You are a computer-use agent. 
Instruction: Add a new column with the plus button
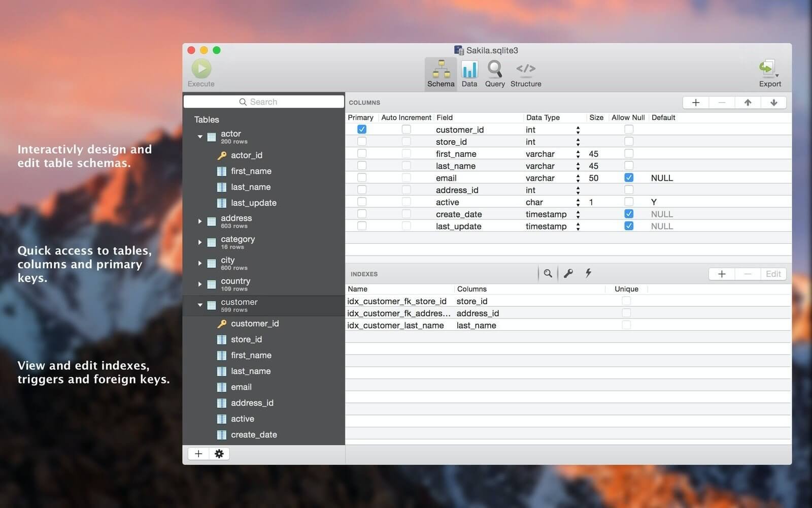click(x=695, y=102)
